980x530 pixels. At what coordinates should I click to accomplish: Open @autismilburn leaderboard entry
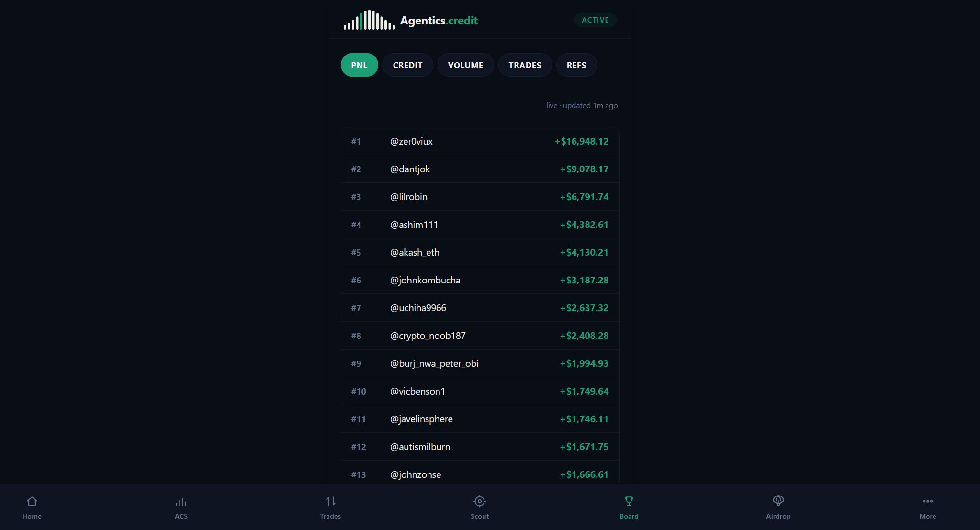tap(480, 447)
